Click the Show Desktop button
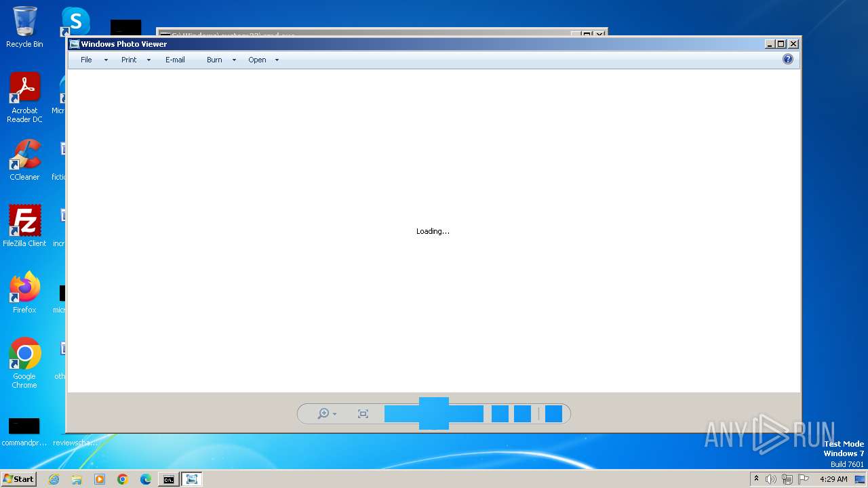This screenshot has height=488, width=868. [x=861, y=479]
